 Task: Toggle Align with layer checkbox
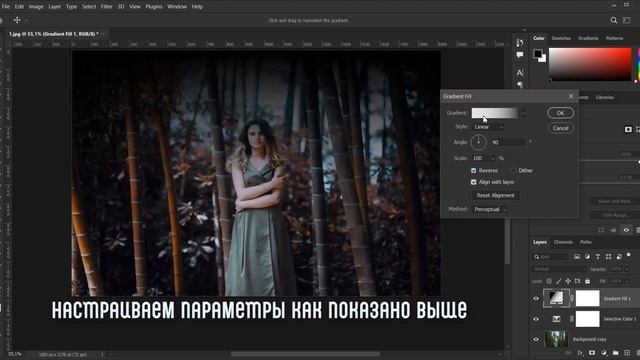coord(473,182)
